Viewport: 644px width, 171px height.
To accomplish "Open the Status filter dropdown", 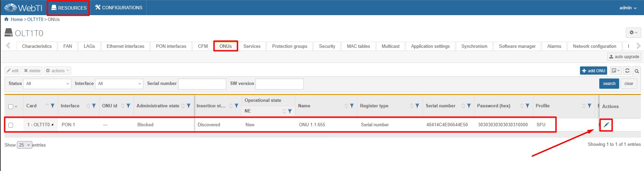I will 47,84.
